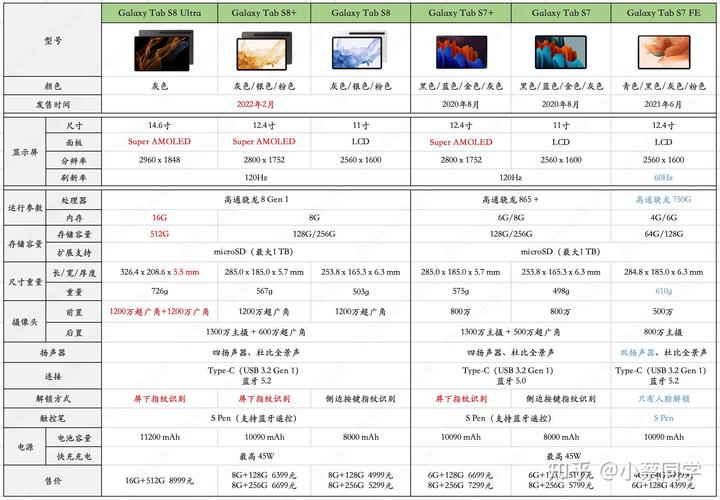
Task: Select the Galaxy Tab S8 column header
Action: pos(360,13)
